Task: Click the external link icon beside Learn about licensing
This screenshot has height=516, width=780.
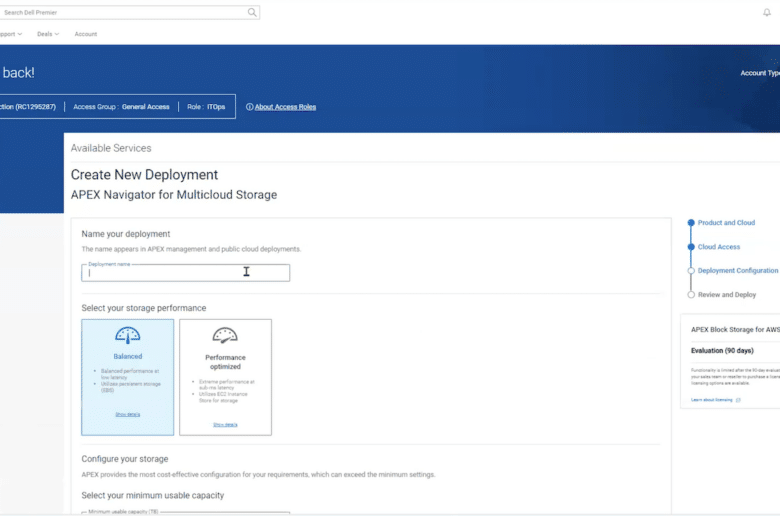Action: [738, 400]
